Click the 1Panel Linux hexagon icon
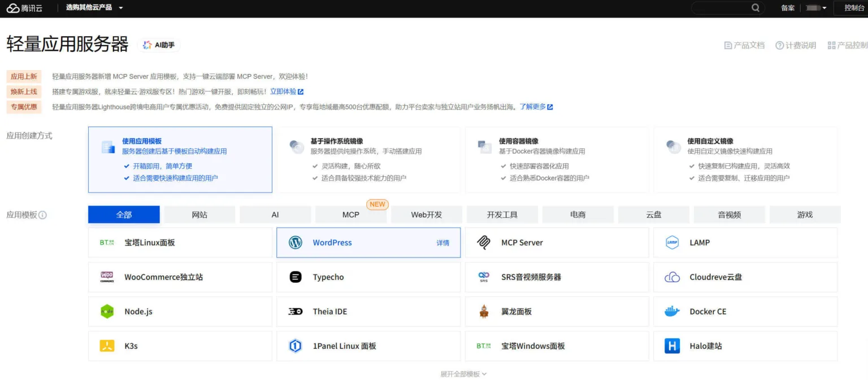This screenshot has height=380, width=868. tap(295, 346)
